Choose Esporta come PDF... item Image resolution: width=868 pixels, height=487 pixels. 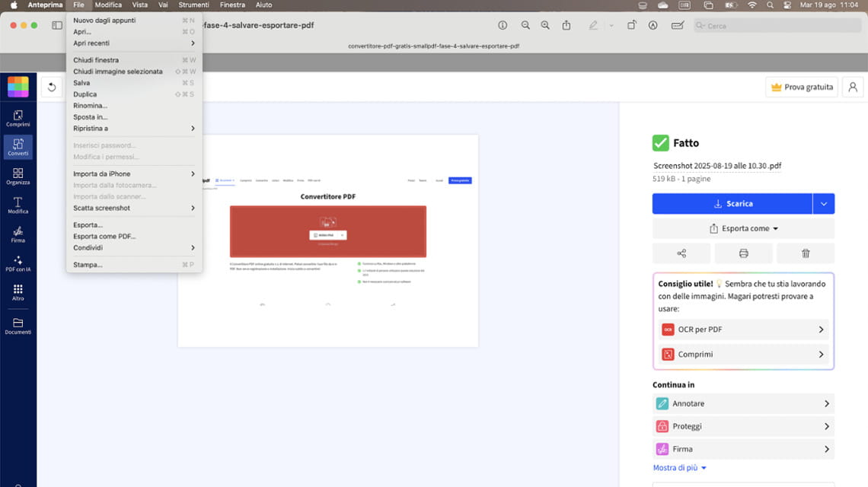coord(134,237)
